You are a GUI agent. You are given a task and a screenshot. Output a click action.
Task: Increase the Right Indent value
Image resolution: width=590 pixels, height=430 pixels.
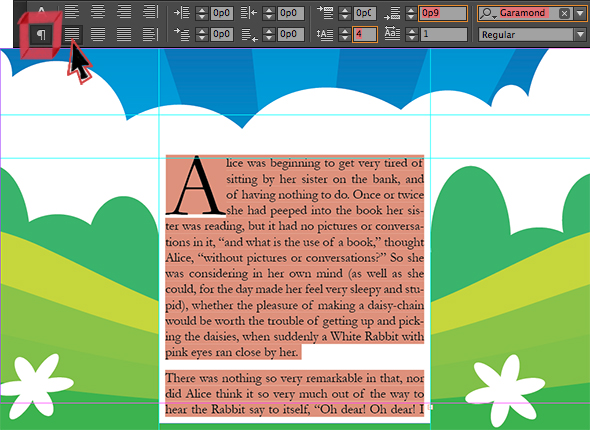269,10
